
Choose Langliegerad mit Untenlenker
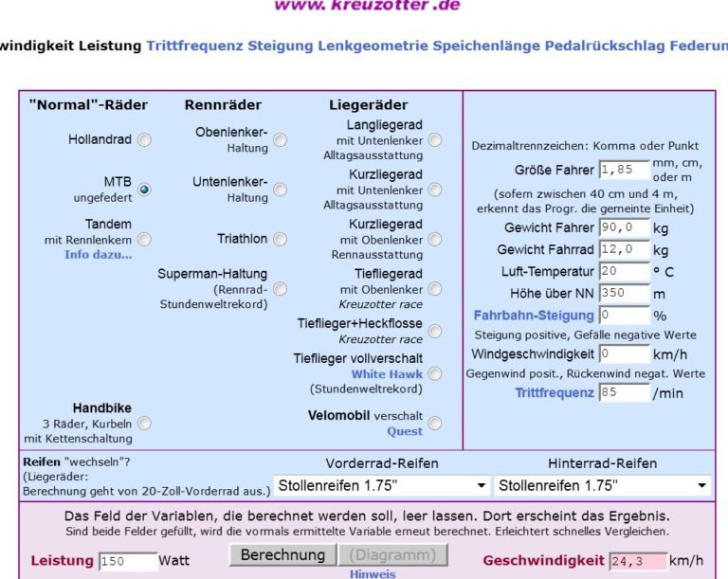click(435, 139)
